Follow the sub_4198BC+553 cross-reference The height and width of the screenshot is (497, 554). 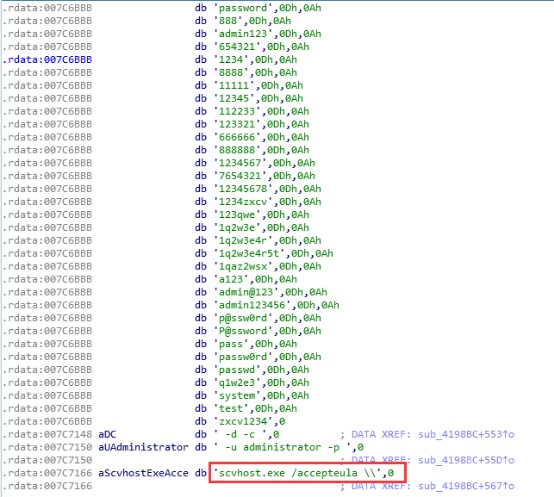[466, 434]
